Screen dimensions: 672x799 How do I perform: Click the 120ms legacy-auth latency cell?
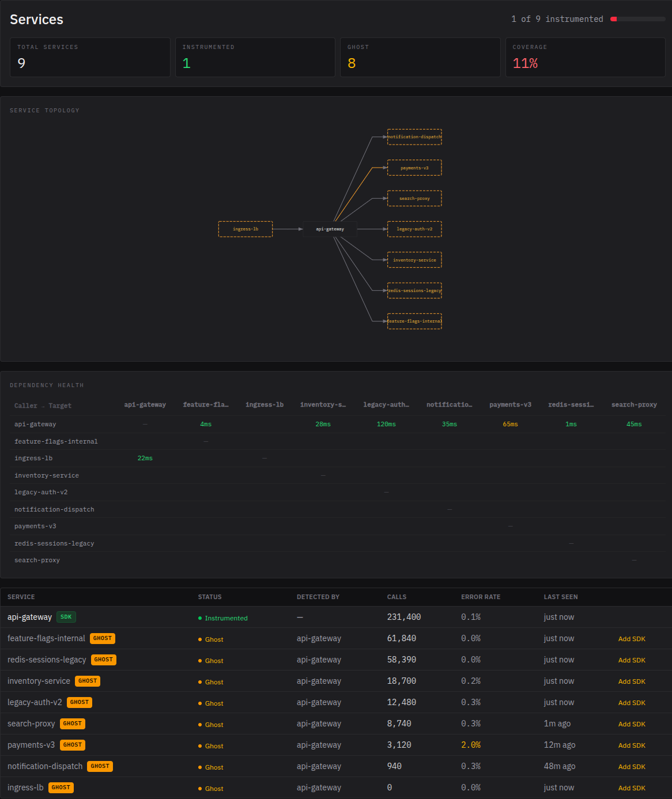point(386,424)
